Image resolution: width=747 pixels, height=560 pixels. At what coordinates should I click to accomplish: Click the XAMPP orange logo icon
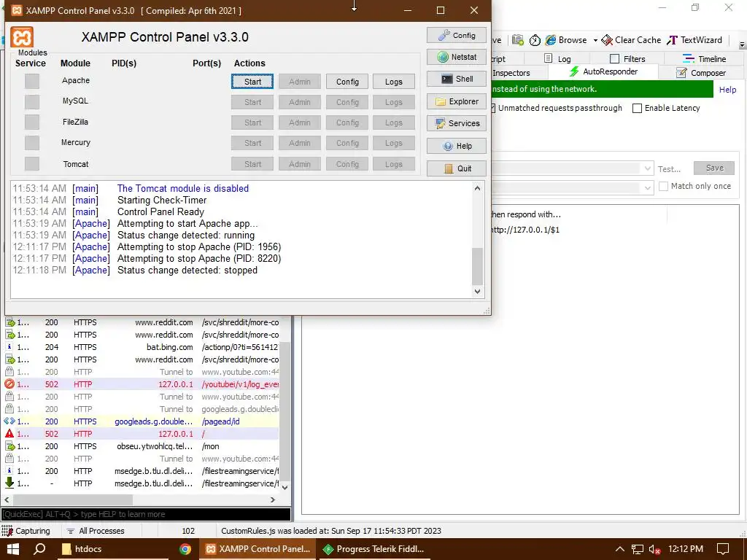[22, 37]
